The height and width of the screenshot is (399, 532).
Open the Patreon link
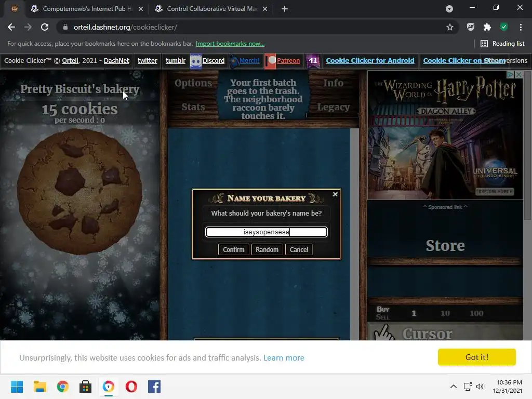pyautogui.click(x=288, y=60)
